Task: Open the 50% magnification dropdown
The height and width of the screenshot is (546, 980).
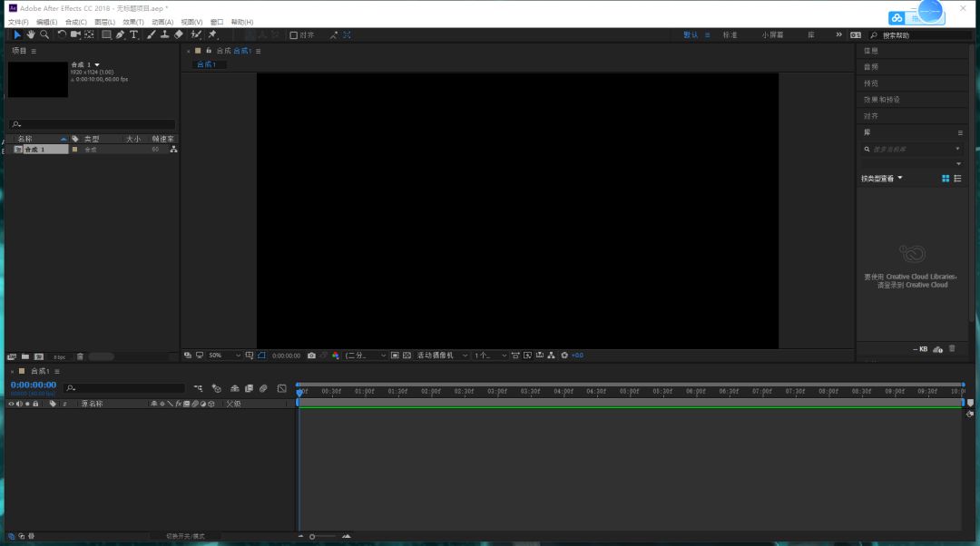Action: [x=224, y=356]
